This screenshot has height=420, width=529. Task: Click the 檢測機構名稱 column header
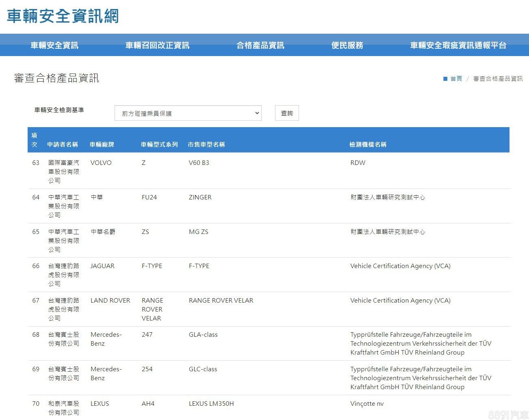(368, 145)
